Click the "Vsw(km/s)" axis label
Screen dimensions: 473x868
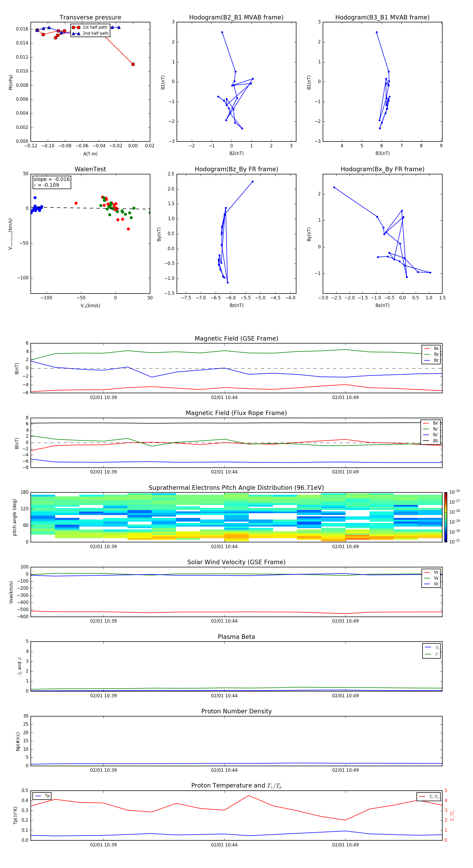point(11,592)
